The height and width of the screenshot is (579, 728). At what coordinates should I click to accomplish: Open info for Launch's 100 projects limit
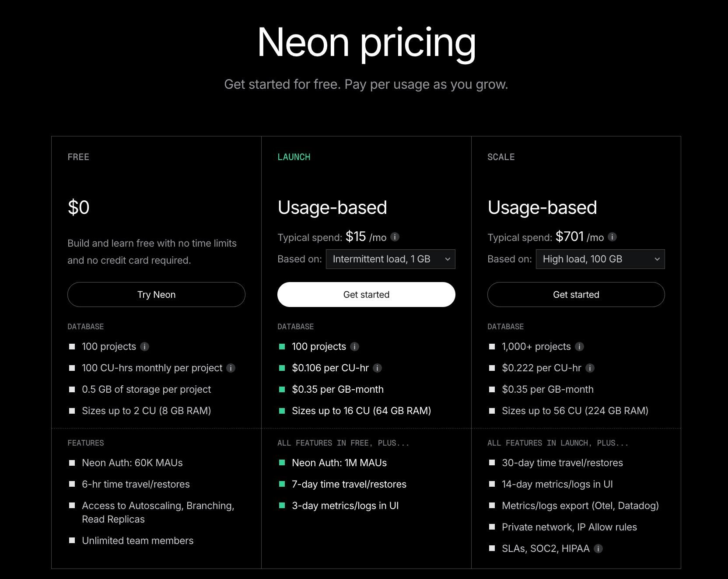(355, 346)
